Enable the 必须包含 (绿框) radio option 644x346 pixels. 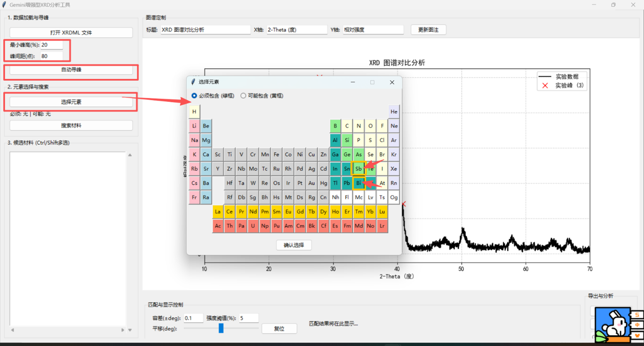click(194, 96)
